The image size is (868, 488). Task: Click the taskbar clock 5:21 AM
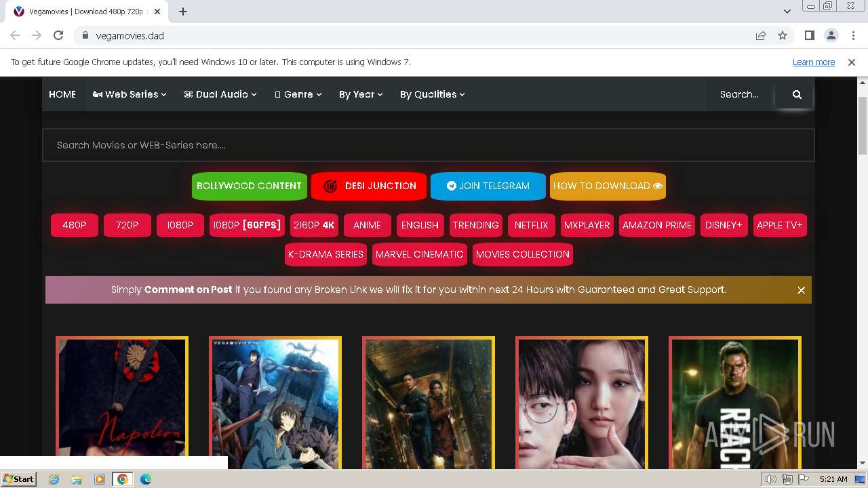[833, 479]
